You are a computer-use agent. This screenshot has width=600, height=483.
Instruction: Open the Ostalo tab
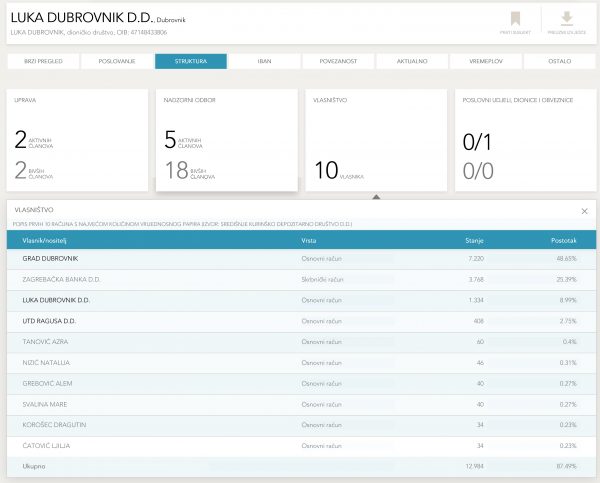pyautogui.click(x=559, y=61)
